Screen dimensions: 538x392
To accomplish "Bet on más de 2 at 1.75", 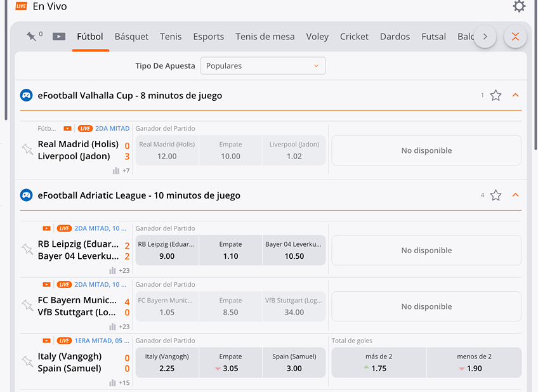I will [x=379, y=362].
